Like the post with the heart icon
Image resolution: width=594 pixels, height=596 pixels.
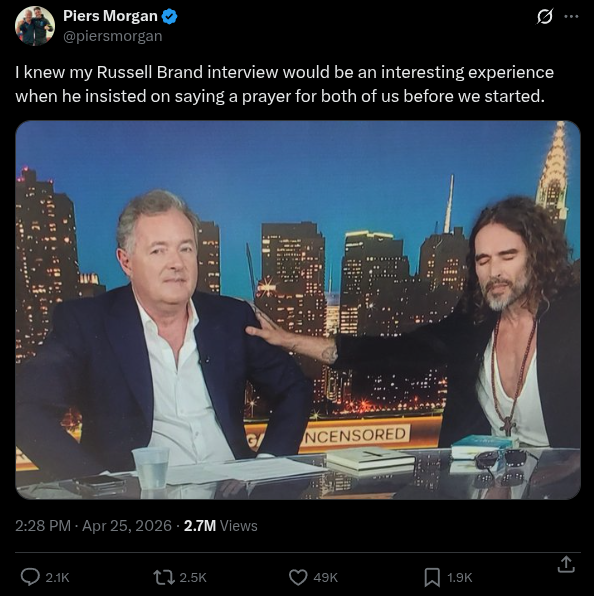tap(298, 577)
